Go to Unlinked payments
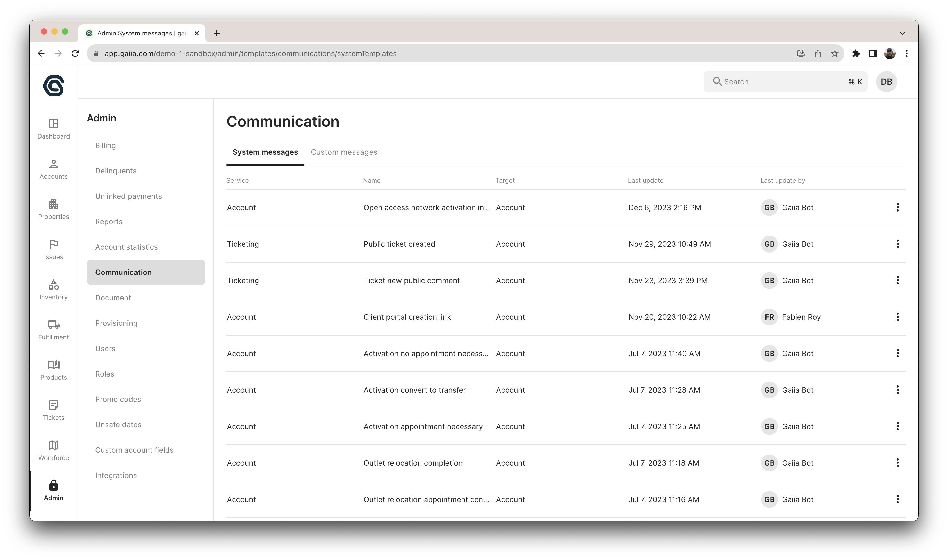Screen dimensions: 948x560 (x=146, y=196)
